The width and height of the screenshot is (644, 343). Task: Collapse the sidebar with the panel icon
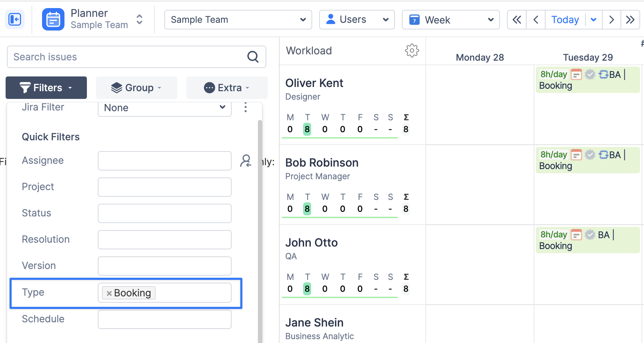[15, 19]
